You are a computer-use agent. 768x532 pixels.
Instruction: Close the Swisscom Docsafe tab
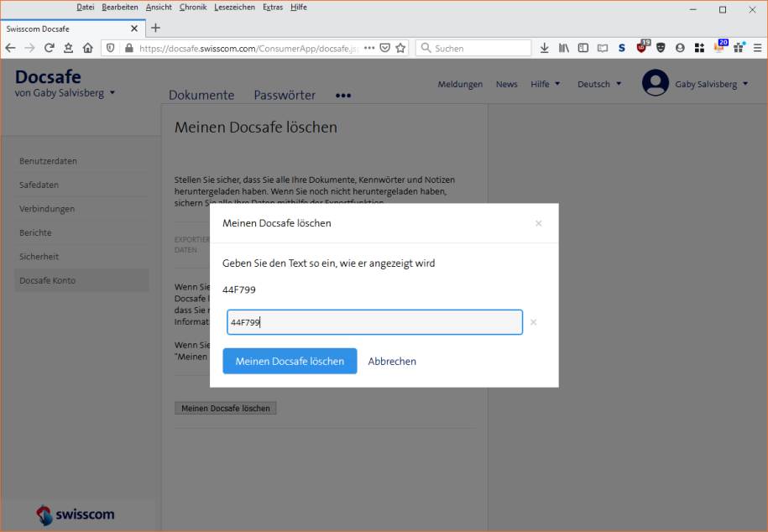(x=134, y=29)
